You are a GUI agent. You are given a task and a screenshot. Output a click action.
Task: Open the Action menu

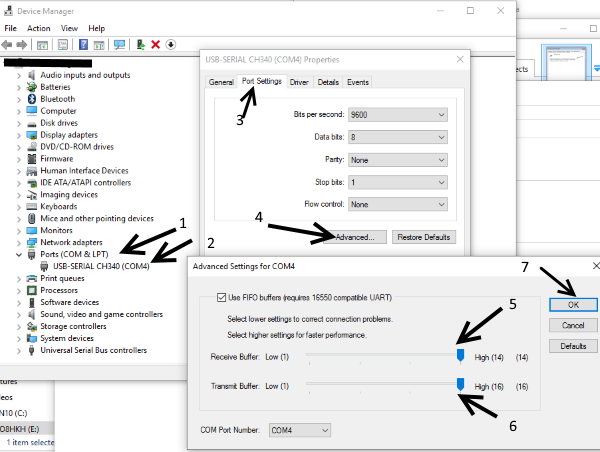tap(39, 29)
